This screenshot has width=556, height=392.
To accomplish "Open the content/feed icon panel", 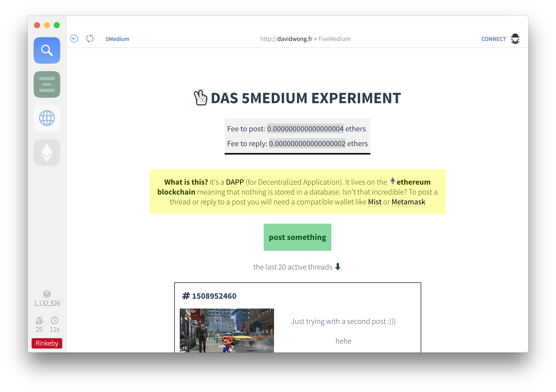I will [x=47, y=84].
